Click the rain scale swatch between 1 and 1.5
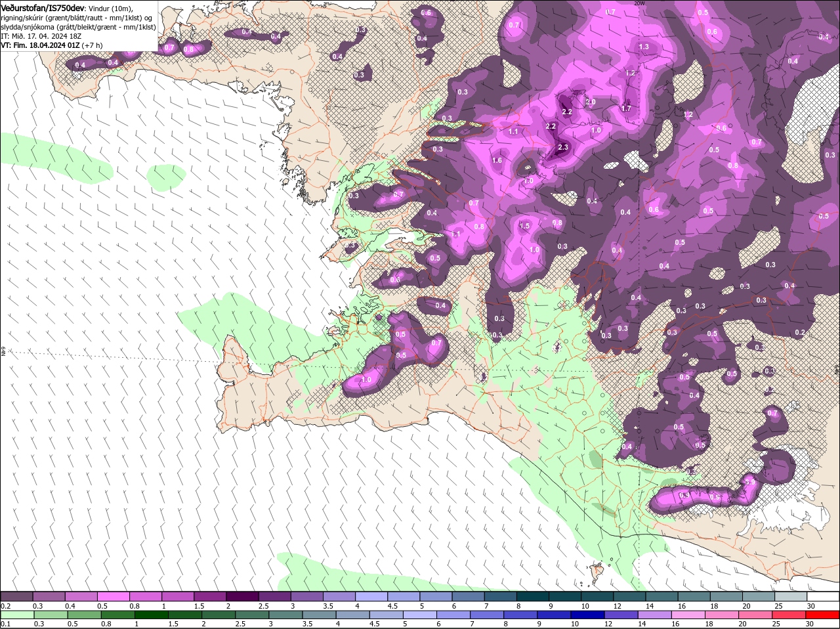This screenshot has height=629, width=840. (x=153, y=615)
